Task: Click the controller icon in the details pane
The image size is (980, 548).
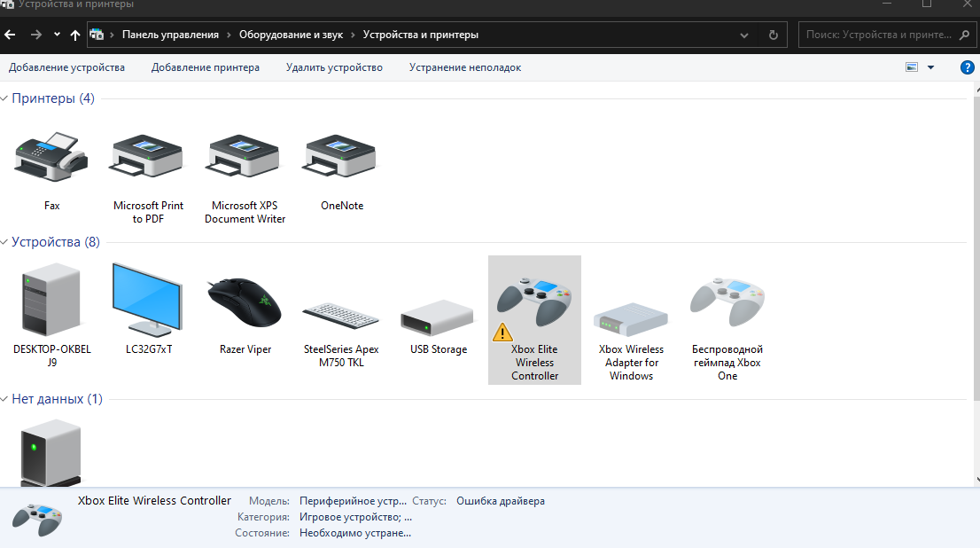Action: coord(37,520)
